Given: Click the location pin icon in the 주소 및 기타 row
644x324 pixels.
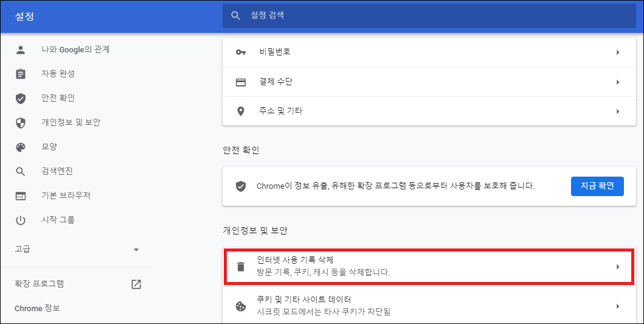Looking at the screenshot, I should pos(241,111).
